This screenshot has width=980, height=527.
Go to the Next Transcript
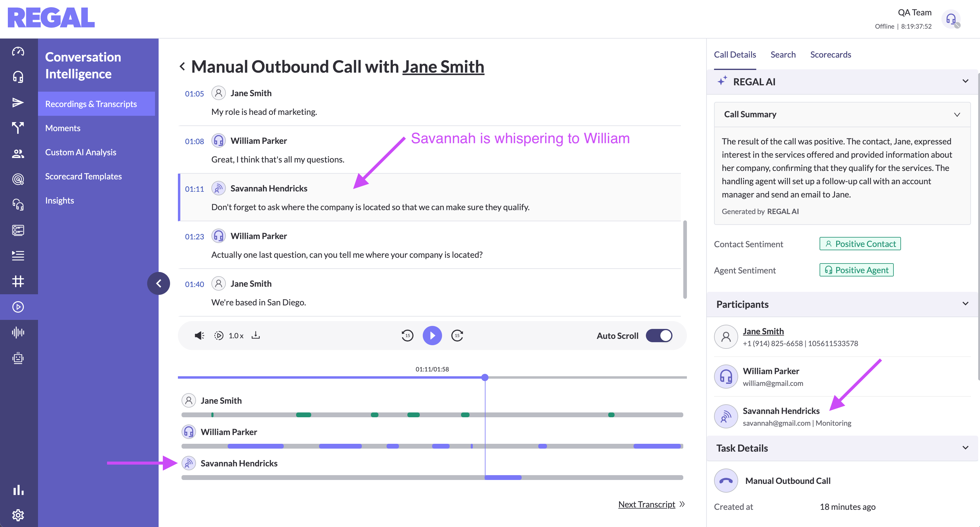(647, 504)
